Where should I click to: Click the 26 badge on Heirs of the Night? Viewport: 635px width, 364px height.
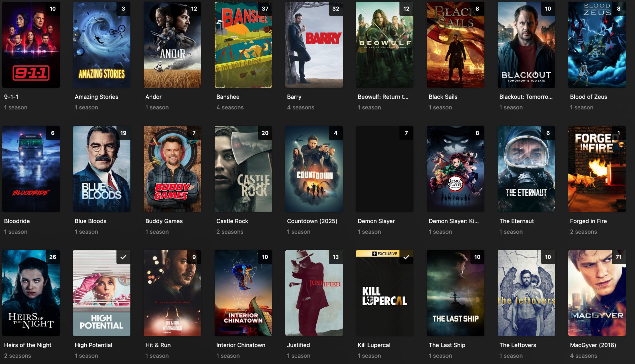(53, 257)
